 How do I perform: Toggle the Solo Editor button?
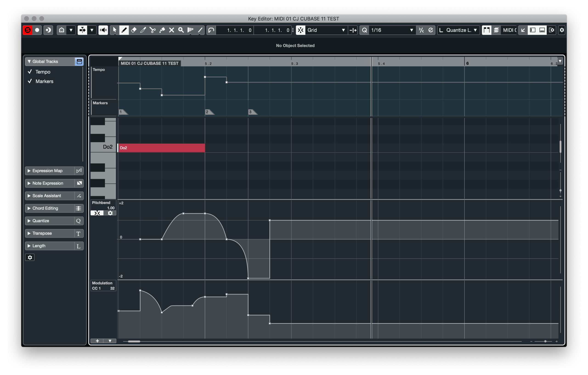[x=28, y=30]
